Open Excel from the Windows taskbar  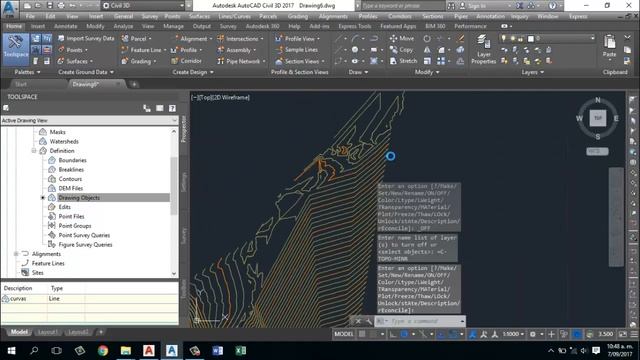(x=241, y=351)
